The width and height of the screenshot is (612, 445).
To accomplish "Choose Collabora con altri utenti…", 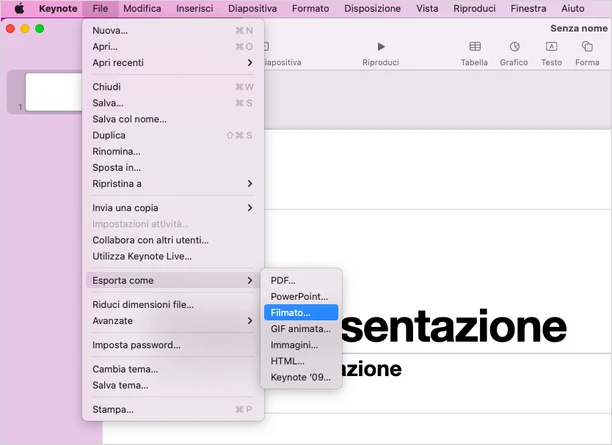I will coord(173,240).
